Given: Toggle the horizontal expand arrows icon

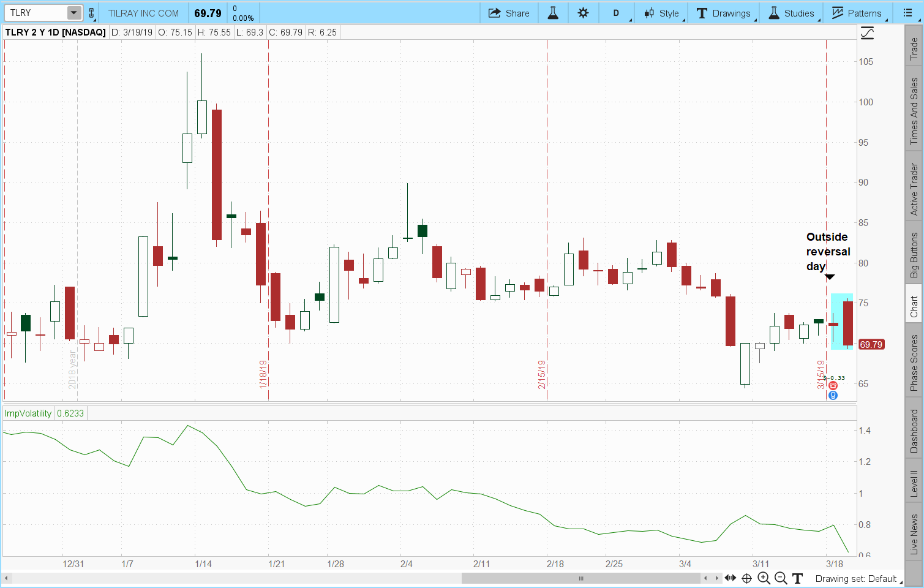Looking at the screenshot, I should (731, 578).
